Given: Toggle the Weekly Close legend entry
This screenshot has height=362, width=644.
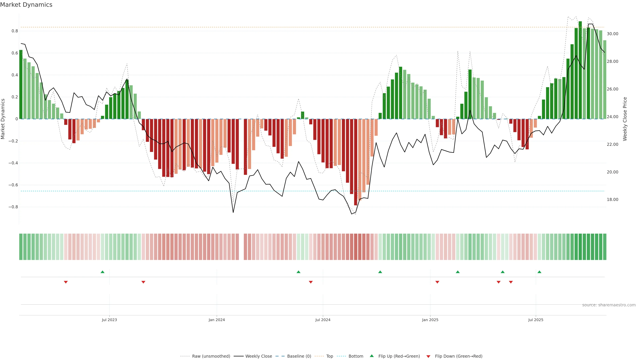Looking at the screenshot, I should tap(258, 356).
